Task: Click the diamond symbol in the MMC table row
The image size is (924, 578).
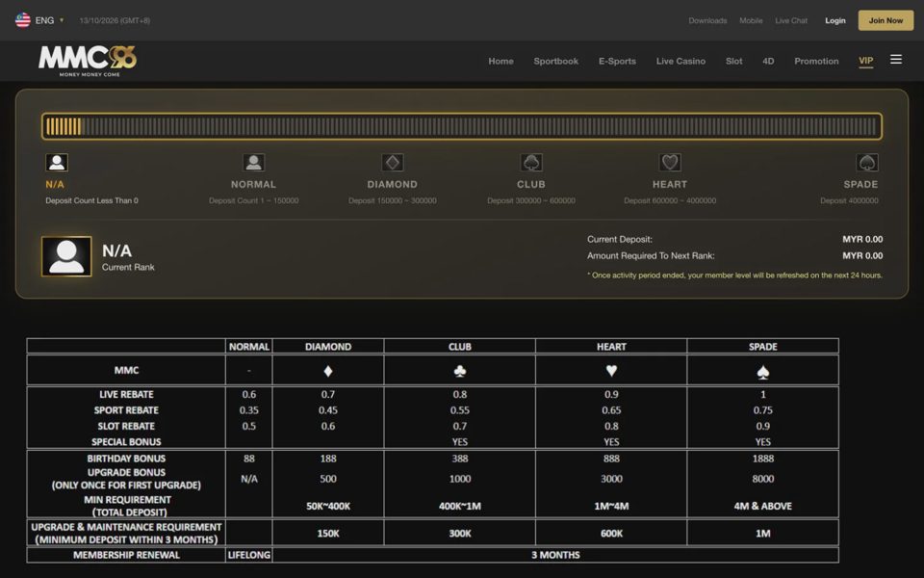Action: 328,370
